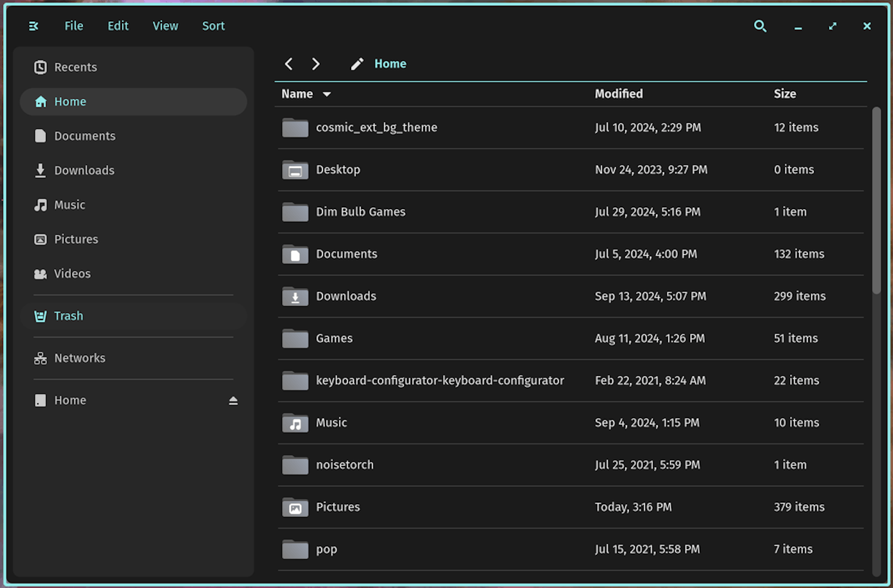The width and height of the screenshot is (893, 588).
Task: Open the search magnifier icon
Action: 760,26
